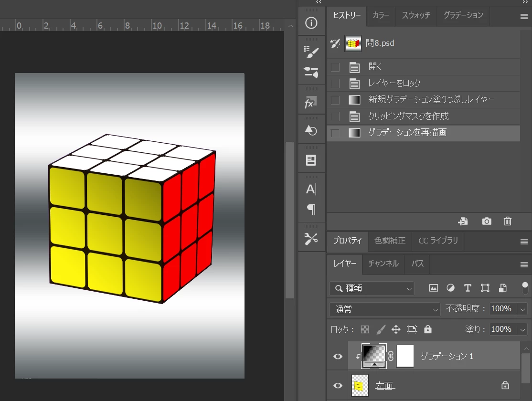The height and width of the screenshot is (401, 532).
Task: Filter layers by adjustment layer type
Action: pyautogui.click(x=450, y=288)
